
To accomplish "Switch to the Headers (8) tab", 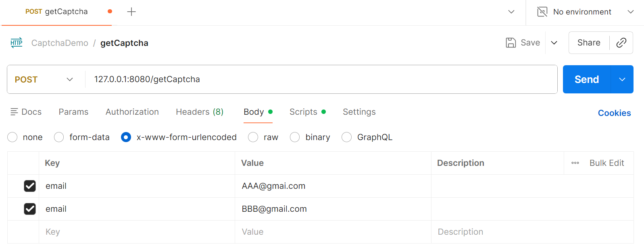I will point(199,112).
